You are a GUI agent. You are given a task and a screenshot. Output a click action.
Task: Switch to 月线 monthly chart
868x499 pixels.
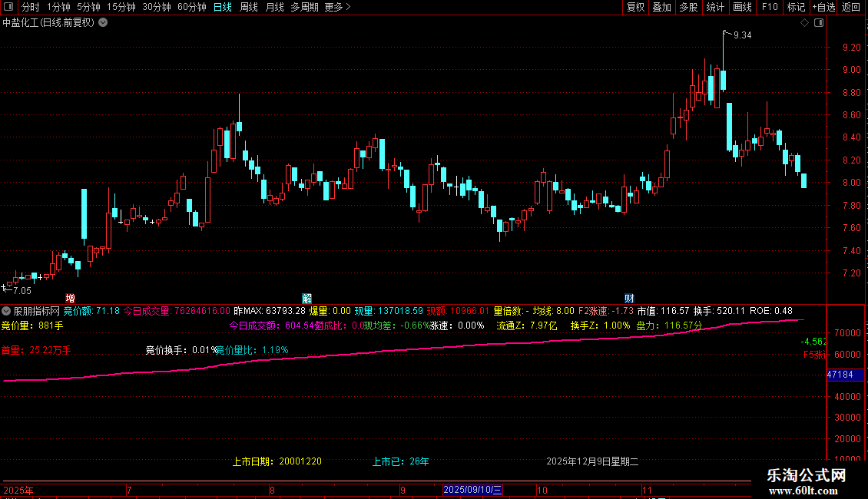point(274,7)
